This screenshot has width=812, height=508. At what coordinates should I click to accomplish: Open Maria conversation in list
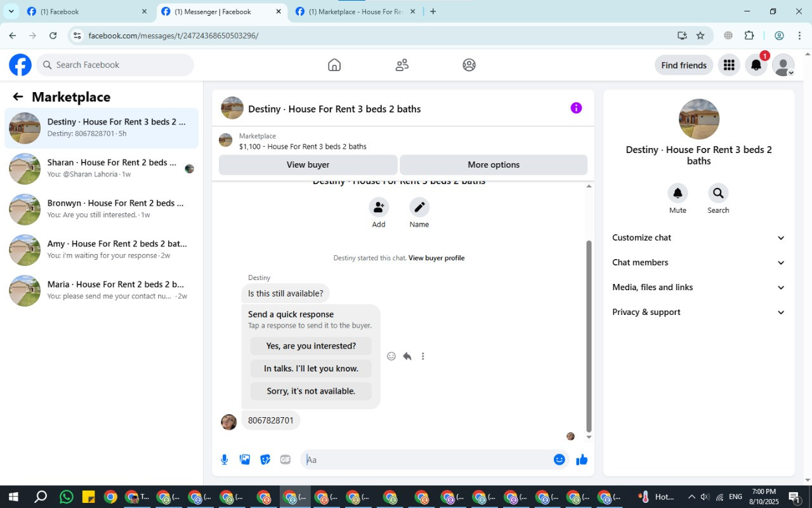pyautogui.click(x=101, y=290)
